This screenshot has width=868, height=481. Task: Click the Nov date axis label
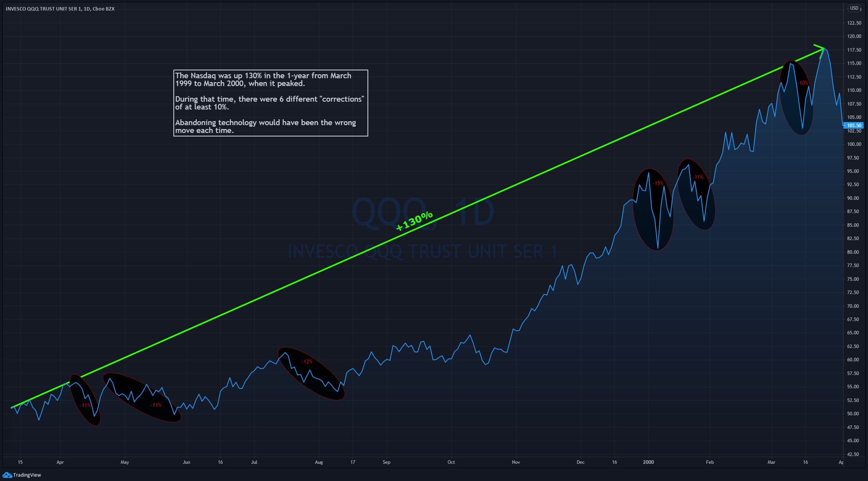(516, 462)
